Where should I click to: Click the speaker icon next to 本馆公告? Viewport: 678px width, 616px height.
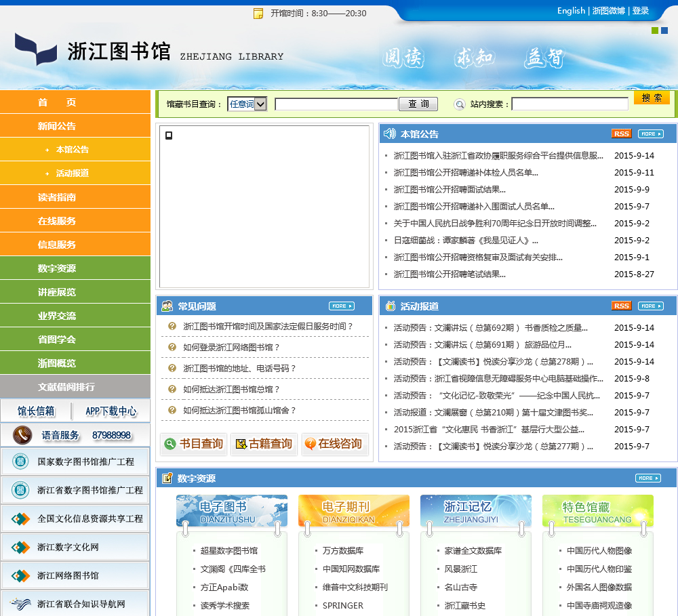point(389,134)
